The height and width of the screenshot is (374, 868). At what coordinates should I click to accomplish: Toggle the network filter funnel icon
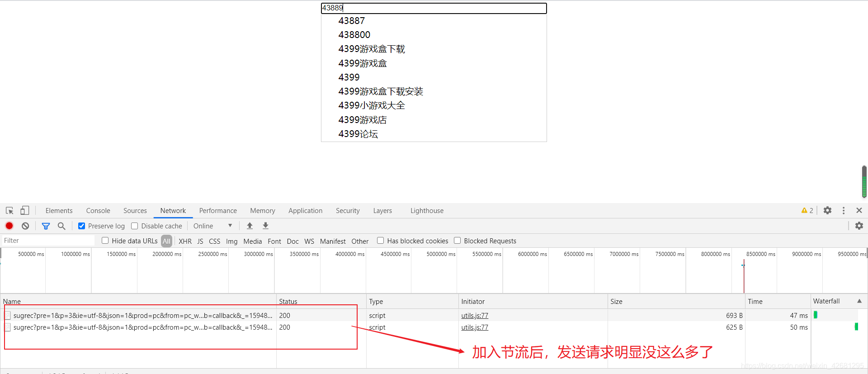coord(46,226)
